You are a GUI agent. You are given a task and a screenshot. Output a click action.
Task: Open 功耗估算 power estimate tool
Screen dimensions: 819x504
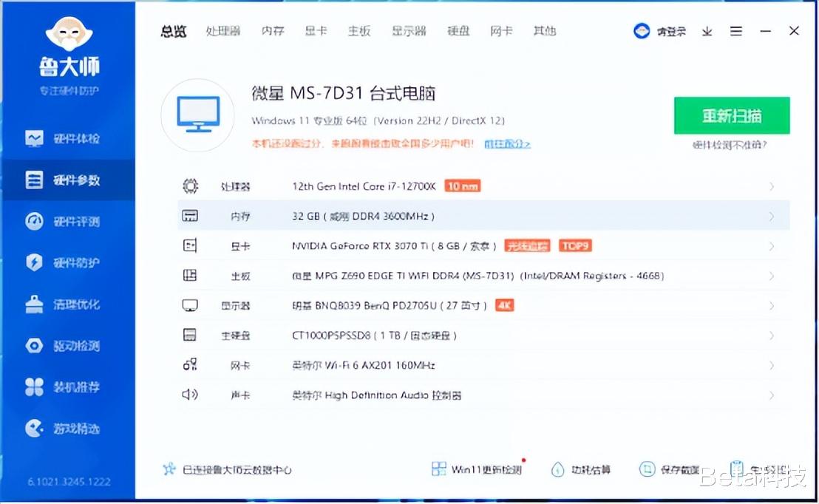pyautogui.click(x=580, y=469)
